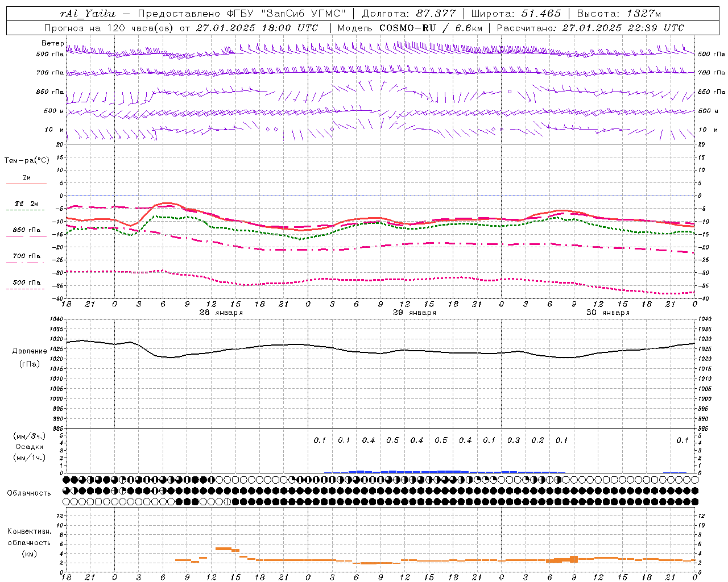Click the '29 января' date label

click(x=415, y=313)
